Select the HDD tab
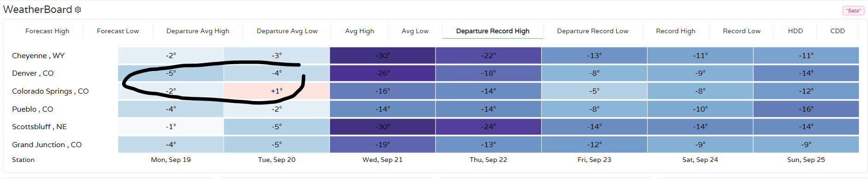This screenshot has height=179, width=868. click(796, 31)
